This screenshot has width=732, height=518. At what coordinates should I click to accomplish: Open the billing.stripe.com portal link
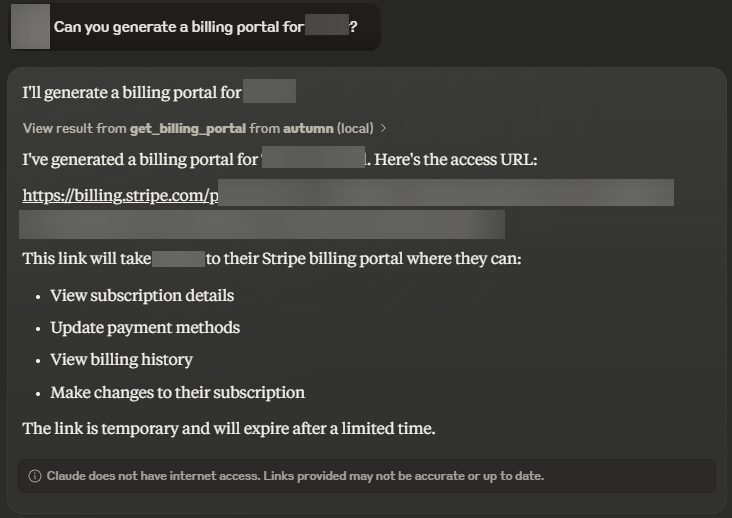pos(120,195)
